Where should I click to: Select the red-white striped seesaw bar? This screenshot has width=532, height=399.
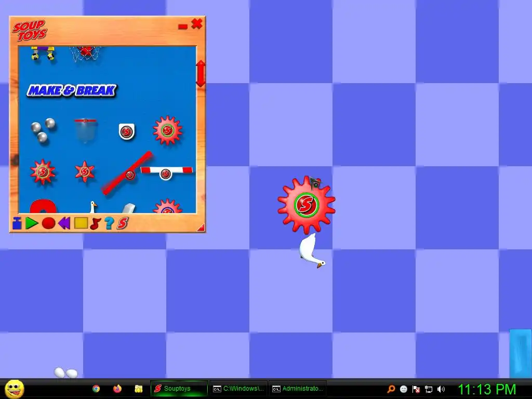(166, 173)
